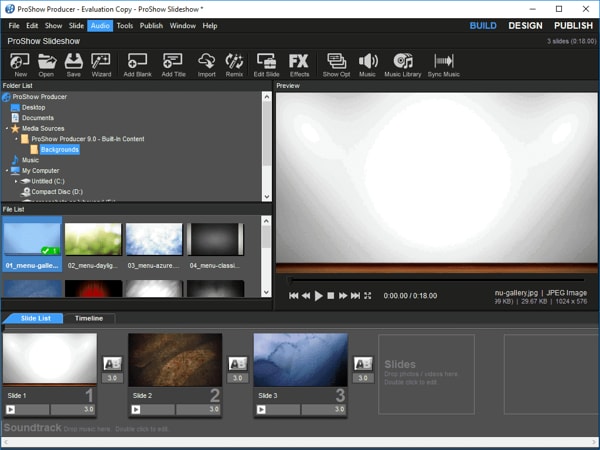Viewport: 600px width, 450px height.
Task: Open the Window menu
Action: 183,26
